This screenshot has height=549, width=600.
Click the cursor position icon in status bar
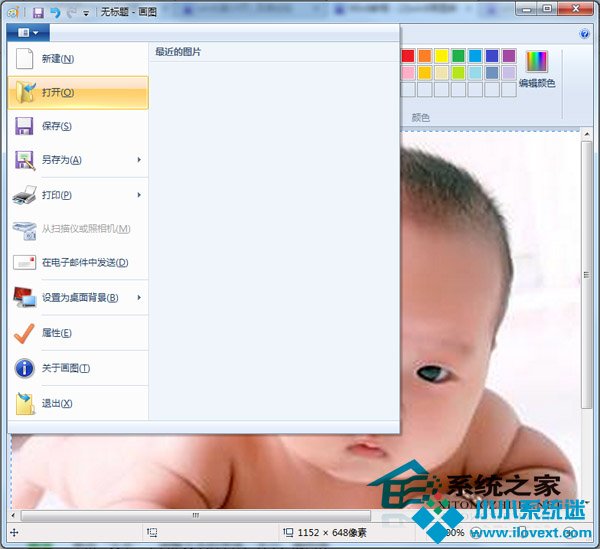pos(14,532)
